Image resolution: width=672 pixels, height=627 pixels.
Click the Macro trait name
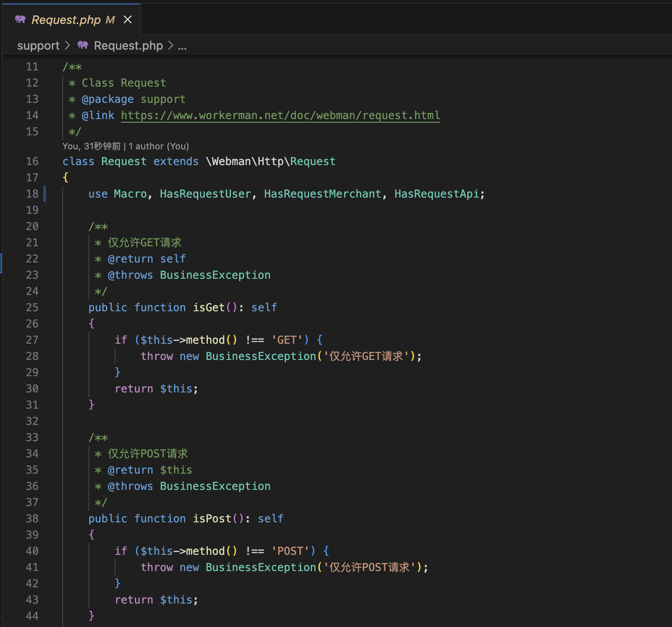[130, 194]
